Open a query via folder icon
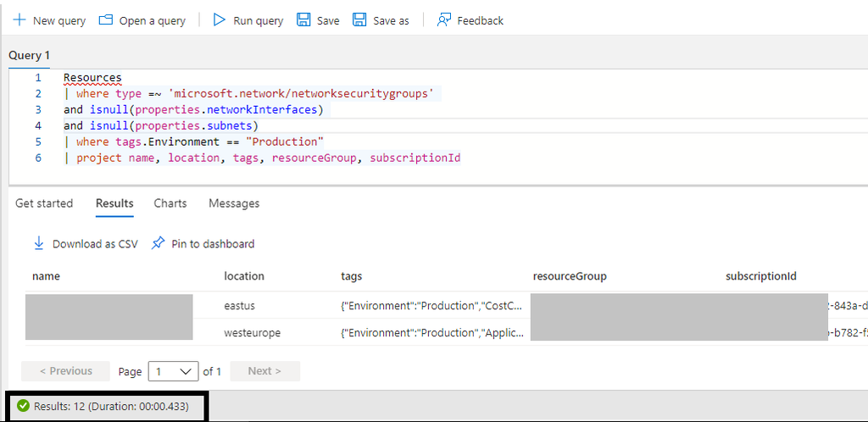868x422 pixels. click(x=106, y=20)
